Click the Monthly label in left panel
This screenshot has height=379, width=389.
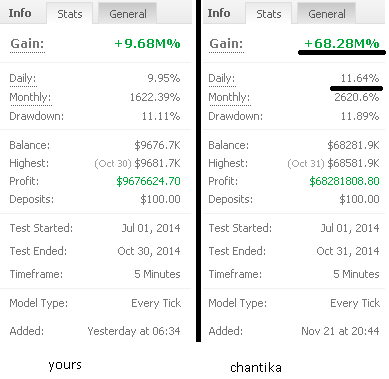coord(30,97)
